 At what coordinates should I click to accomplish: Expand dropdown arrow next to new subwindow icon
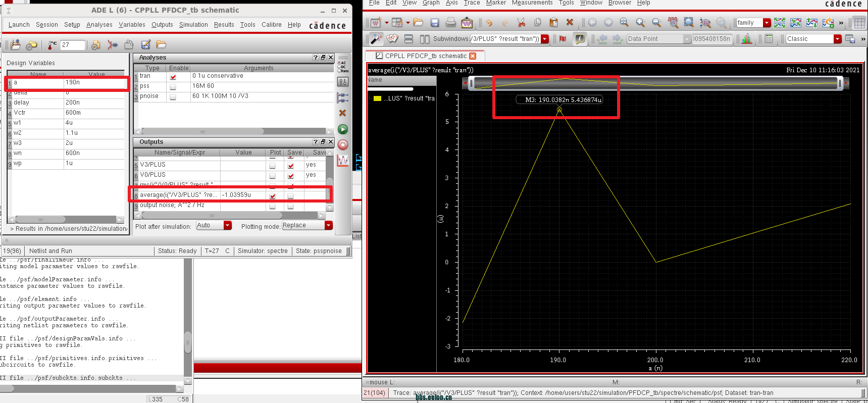(408, 23)
